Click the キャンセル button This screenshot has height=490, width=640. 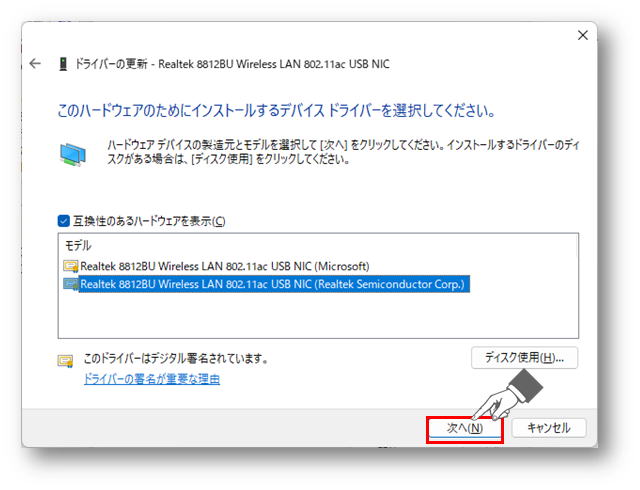pyautogui.click(x=549, y=428)
